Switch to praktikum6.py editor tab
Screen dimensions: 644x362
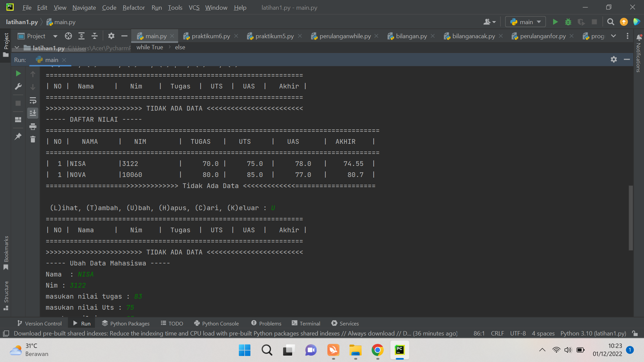(211, 36)
